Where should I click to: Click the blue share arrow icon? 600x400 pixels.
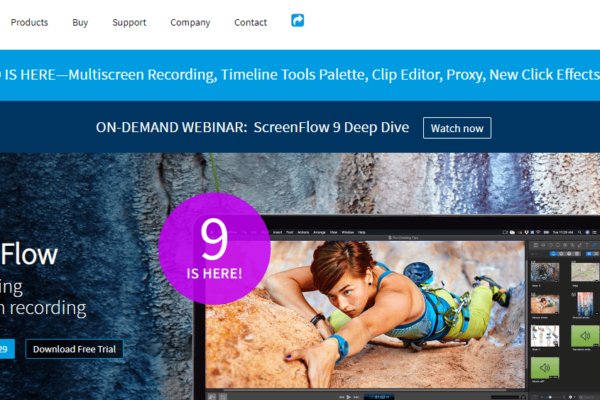pyautogui.click(x=297, y=20)
